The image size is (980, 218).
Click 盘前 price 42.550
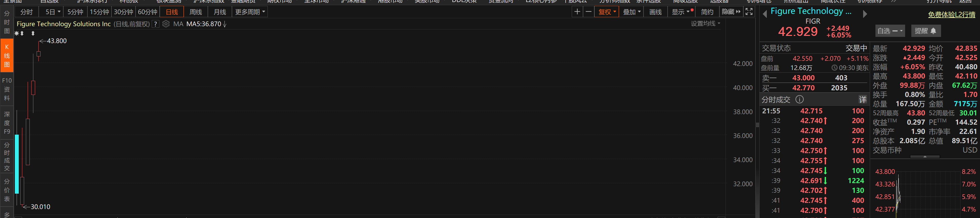(802, 58)
